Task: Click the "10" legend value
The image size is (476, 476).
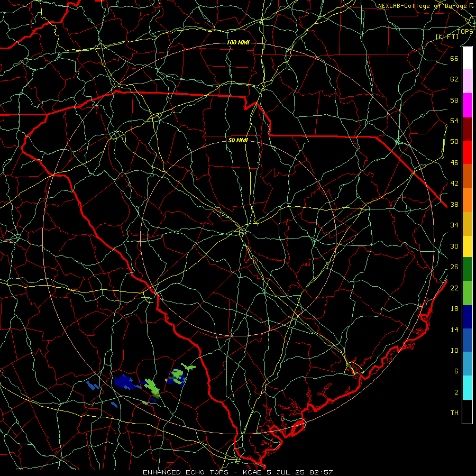Action: [x=454, y=350]
